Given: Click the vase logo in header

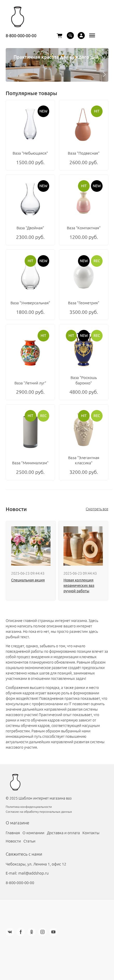Looking at the screenshot, I should click(17, 17).
